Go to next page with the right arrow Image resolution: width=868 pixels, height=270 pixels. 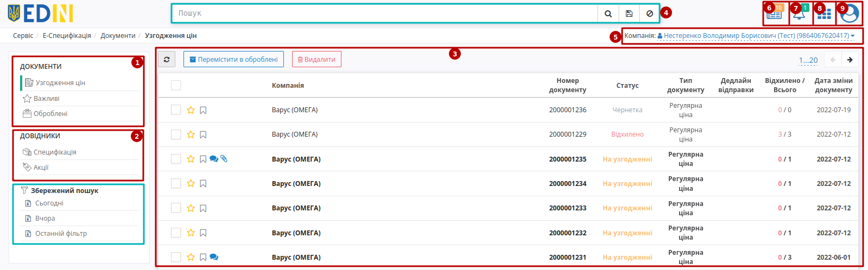click(850, 60)
